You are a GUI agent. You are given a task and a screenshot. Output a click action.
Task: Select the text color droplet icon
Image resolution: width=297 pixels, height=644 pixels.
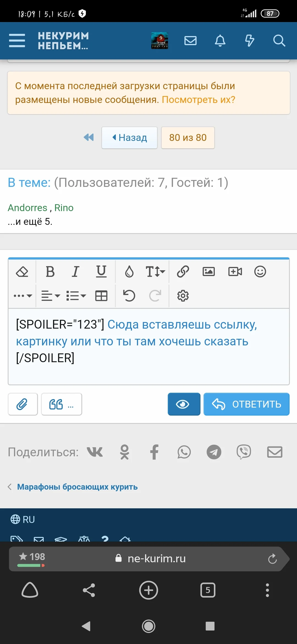129,272
